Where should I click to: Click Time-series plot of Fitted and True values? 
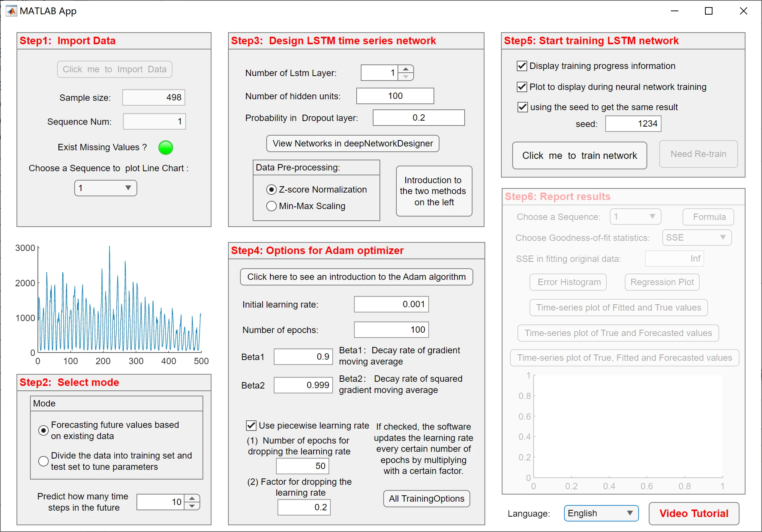click(619, 308)
